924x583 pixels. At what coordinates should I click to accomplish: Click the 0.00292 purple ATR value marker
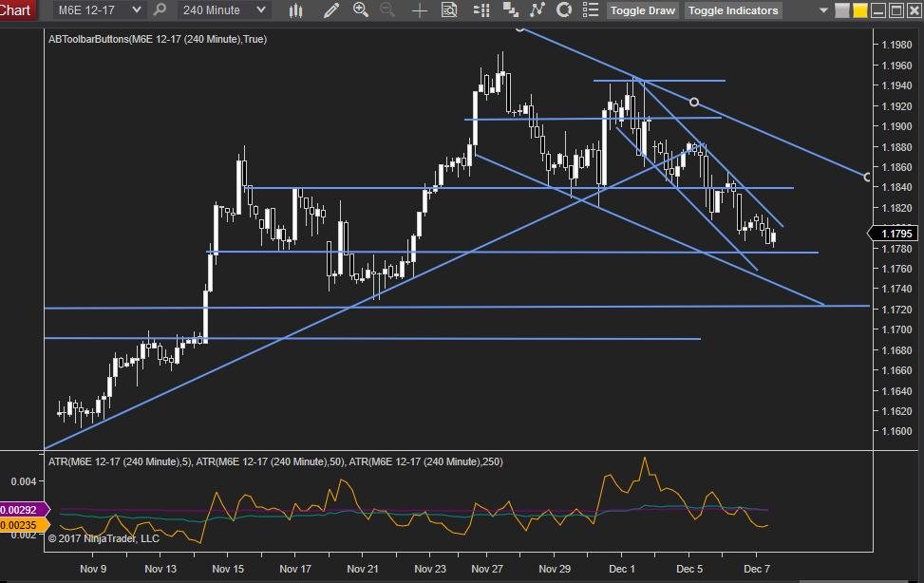coord(24,510)
